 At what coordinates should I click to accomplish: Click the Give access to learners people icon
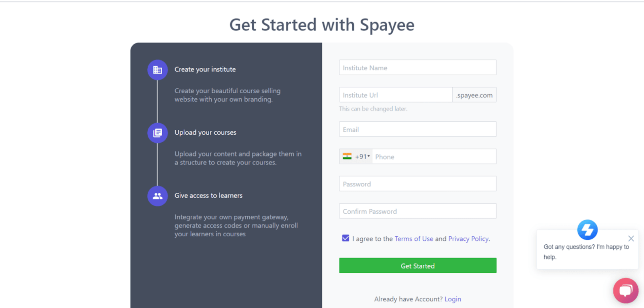(x=157, y=196)
